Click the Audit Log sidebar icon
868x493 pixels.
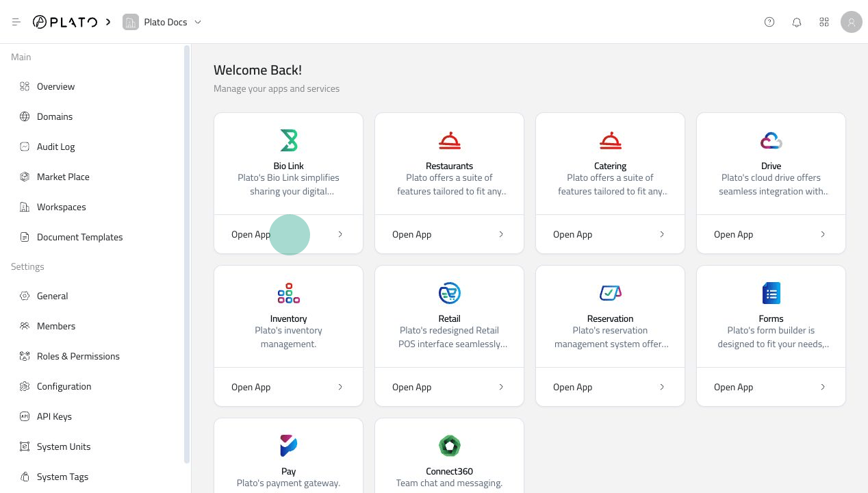click(25, 147)
